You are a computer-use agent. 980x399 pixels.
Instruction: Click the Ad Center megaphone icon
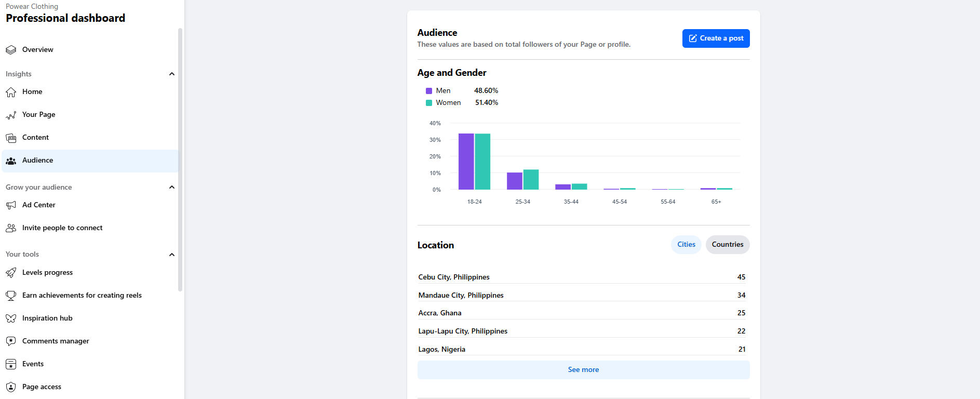point(11,205)
